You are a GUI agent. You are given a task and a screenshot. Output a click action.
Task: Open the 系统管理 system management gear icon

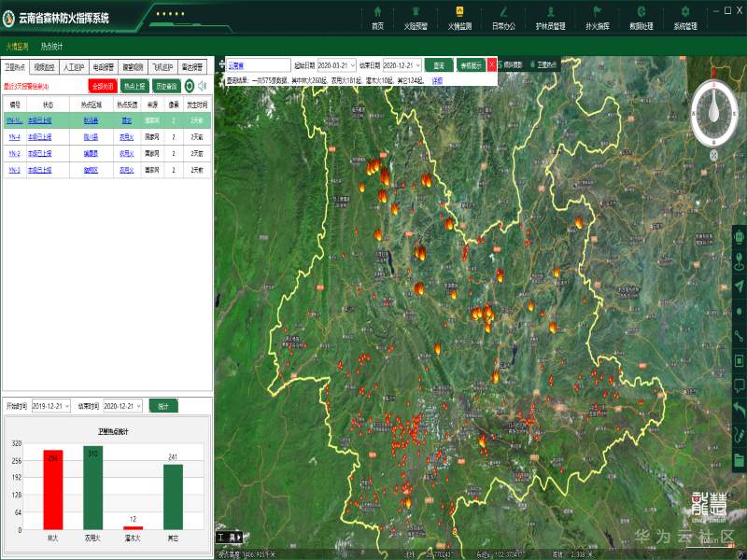click(684, 17)
